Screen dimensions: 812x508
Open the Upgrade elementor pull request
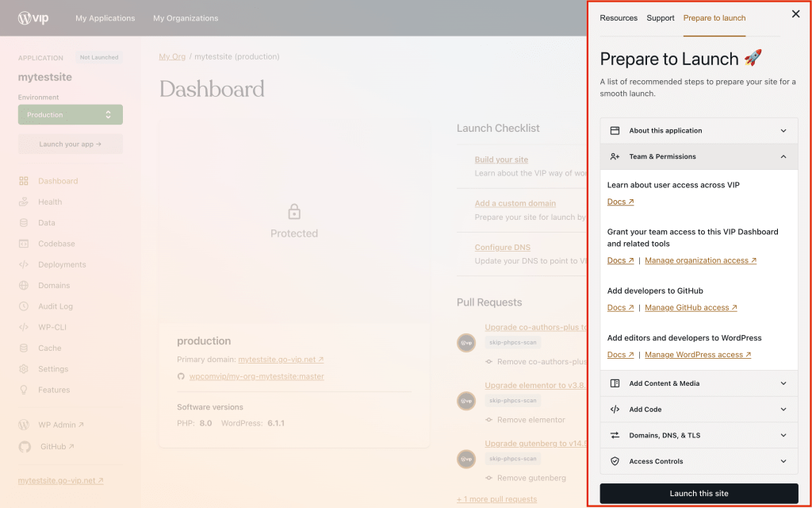tap(535, 385)
